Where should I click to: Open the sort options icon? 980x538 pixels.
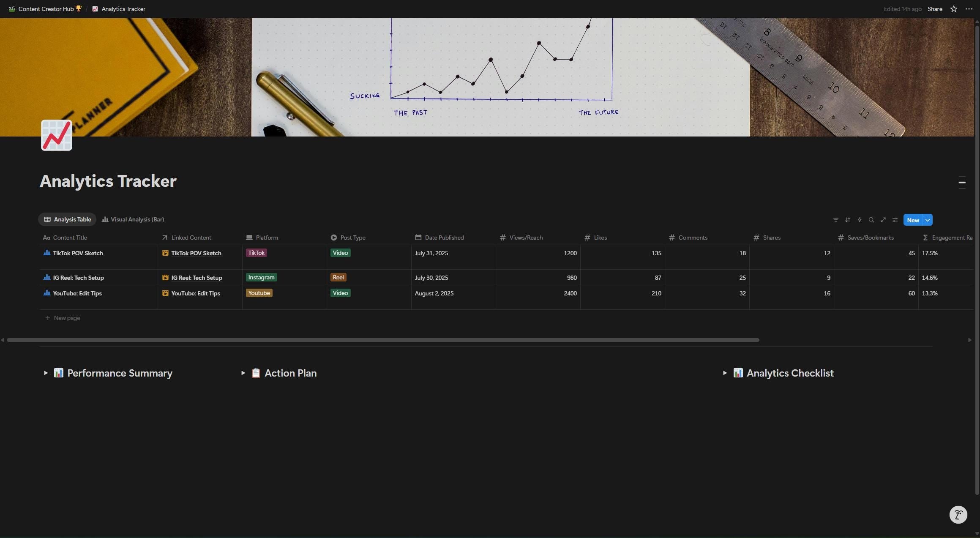tap(848, 219)
